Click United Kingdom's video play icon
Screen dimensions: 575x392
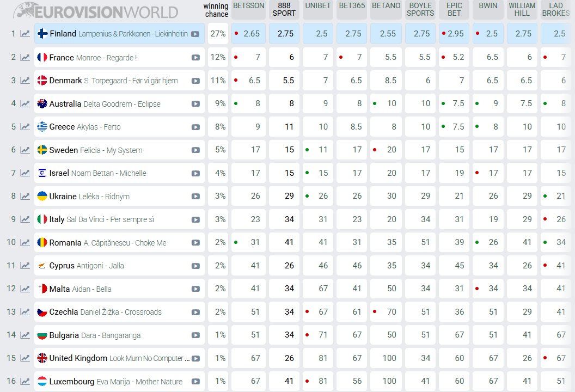(x=195, y=358)
